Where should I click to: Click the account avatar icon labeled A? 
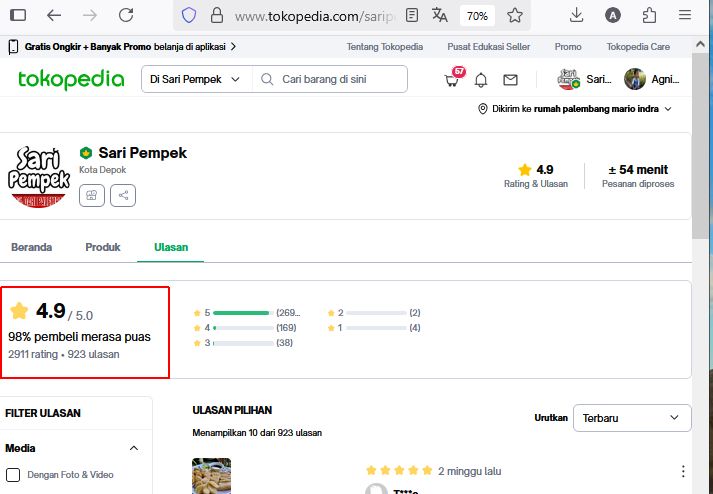[x=613, y=15]
